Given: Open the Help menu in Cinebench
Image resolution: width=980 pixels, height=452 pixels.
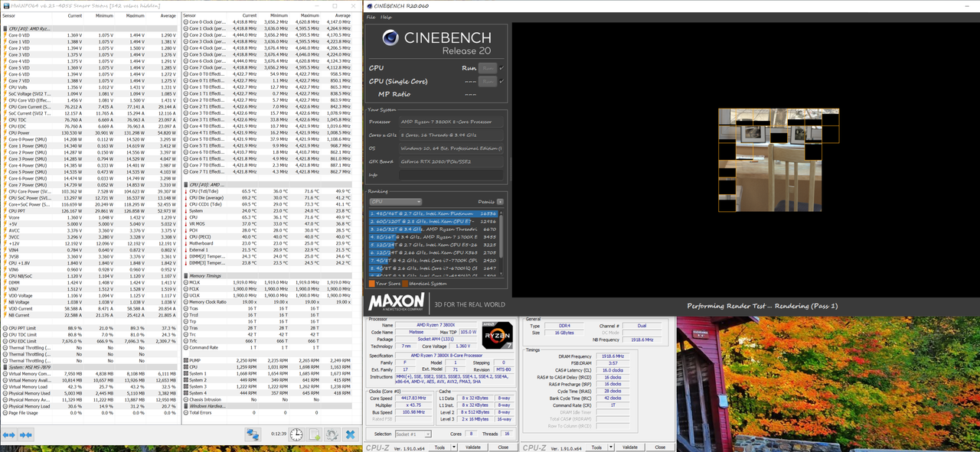Looking at the screenshot, I should coord(386,17).
